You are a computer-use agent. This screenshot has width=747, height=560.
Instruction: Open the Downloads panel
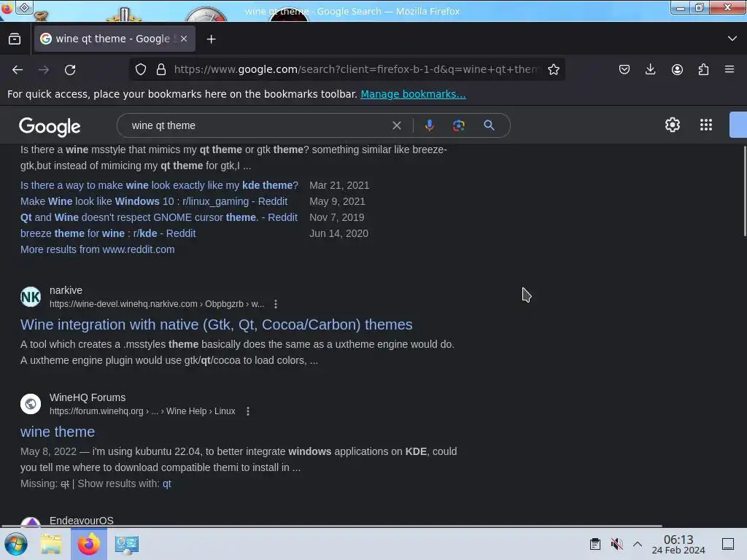[x=650, y=69]
